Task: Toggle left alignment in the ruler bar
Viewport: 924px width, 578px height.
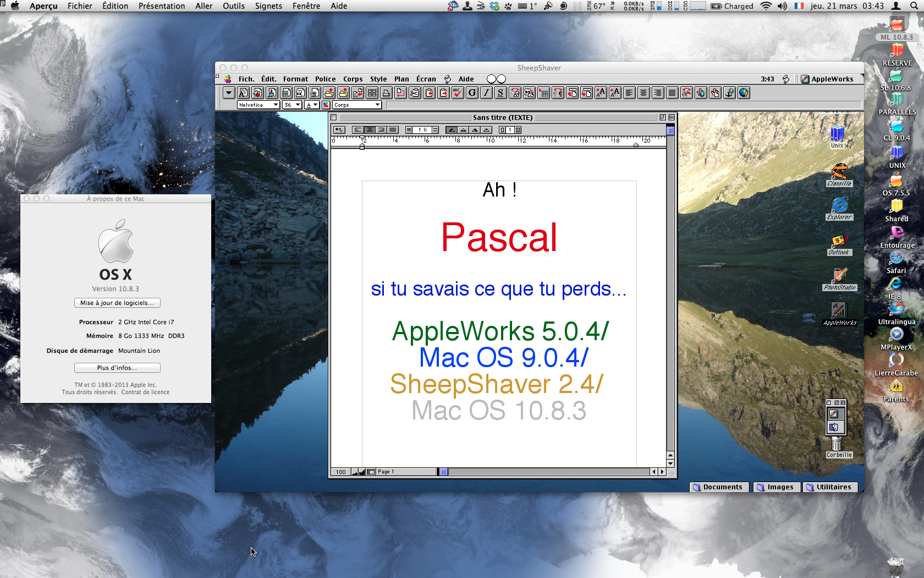Action: 358,130
